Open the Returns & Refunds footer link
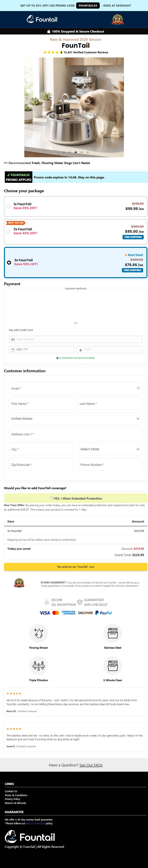The height and width of the screenshot is (868, 148). click(15, 803)
